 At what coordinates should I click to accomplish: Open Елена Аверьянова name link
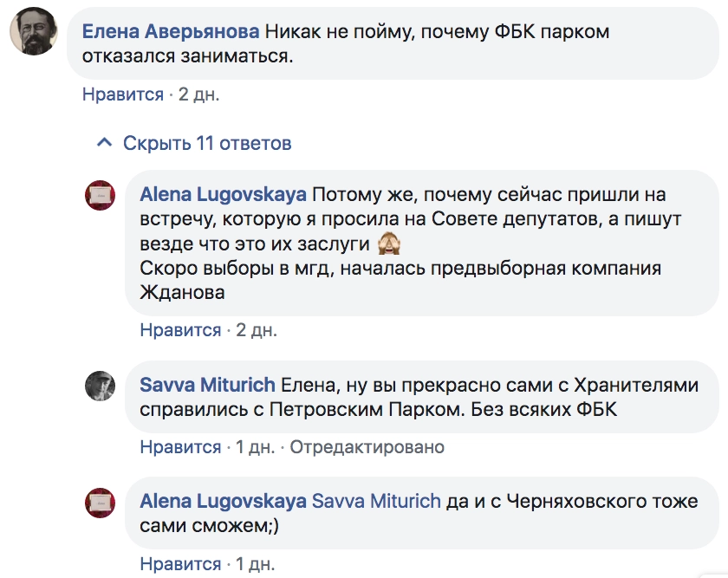pos(170,31)
